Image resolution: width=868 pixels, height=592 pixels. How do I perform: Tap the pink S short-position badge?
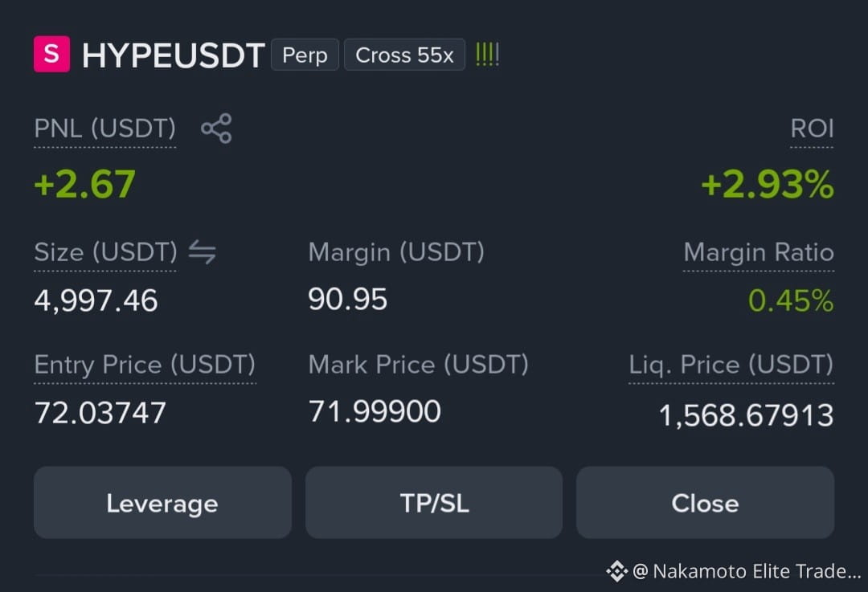tap(52, 54)
